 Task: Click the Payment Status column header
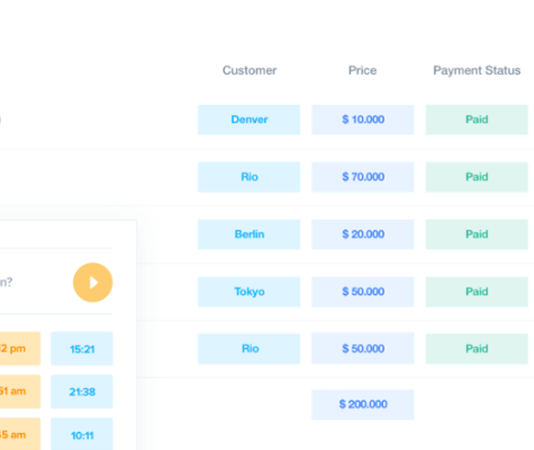(x=477, y=71)
